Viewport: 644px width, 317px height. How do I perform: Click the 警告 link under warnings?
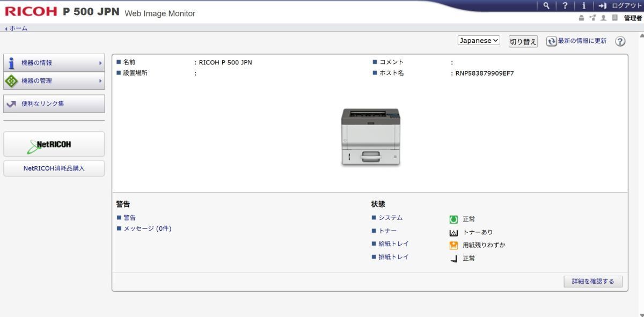[x=129, y=218]
